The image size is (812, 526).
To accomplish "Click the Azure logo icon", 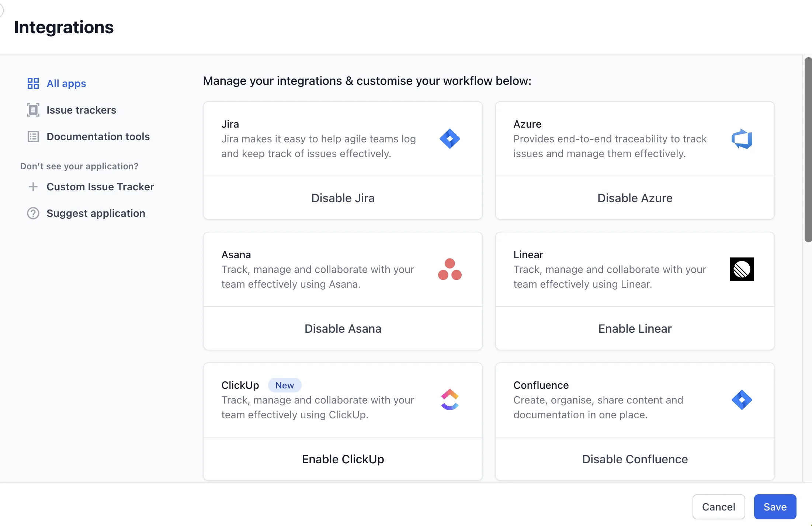I will coord(742,139).
